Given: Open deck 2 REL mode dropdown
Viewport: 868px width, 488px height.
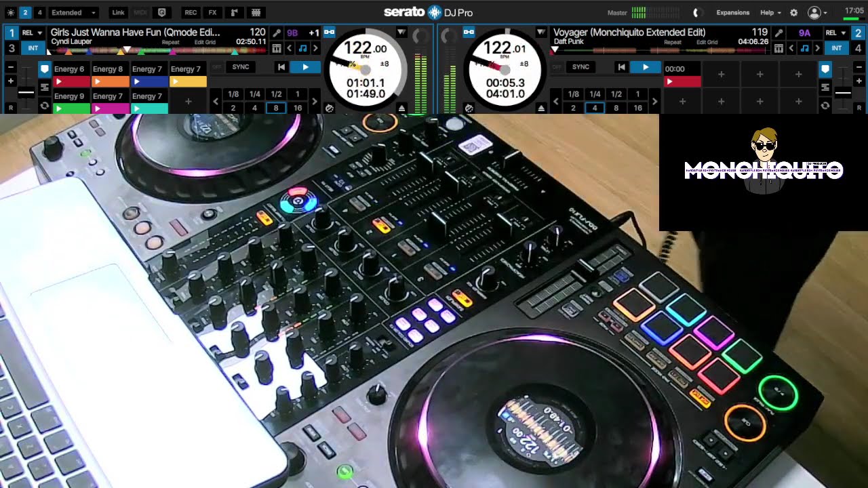Looking at the screenshot, I should (835, 33).
